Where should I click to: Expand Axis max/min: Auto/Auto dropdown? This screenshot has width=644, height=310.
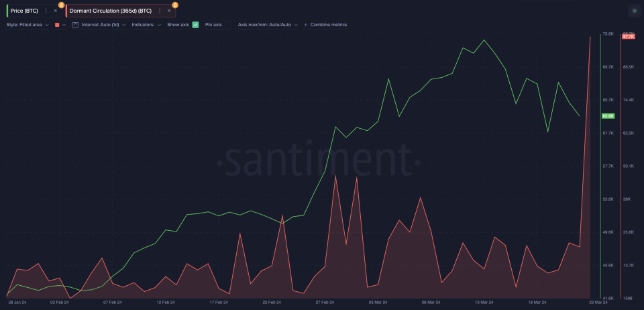pyautogui.click(x=267, y=25)
